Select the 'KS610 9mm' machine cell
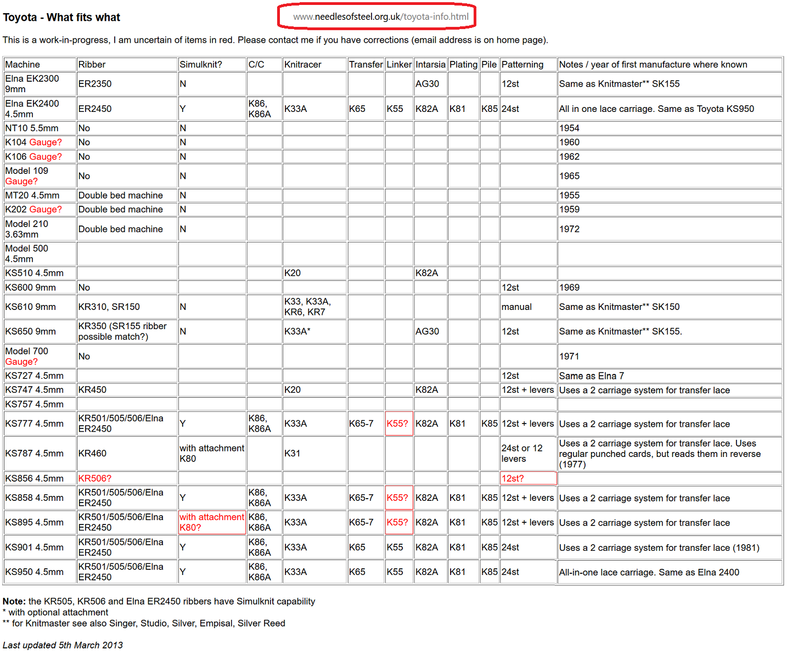Image resolution: width=787 pixels, height=672 pixels. (40, 307)
